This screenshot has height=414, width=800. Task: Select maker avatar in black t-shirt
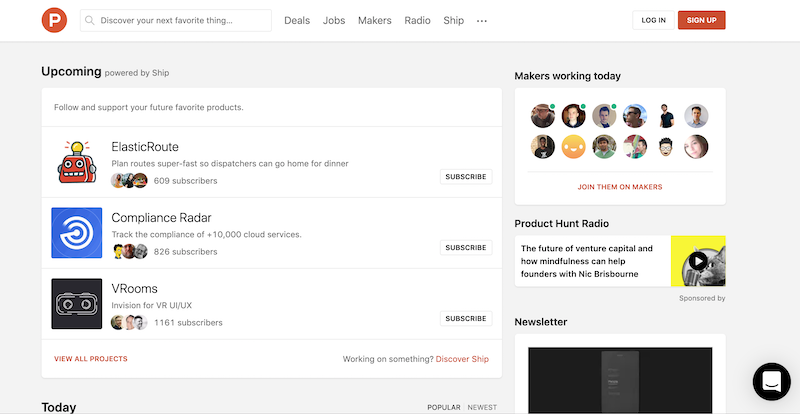pos(665,116)
